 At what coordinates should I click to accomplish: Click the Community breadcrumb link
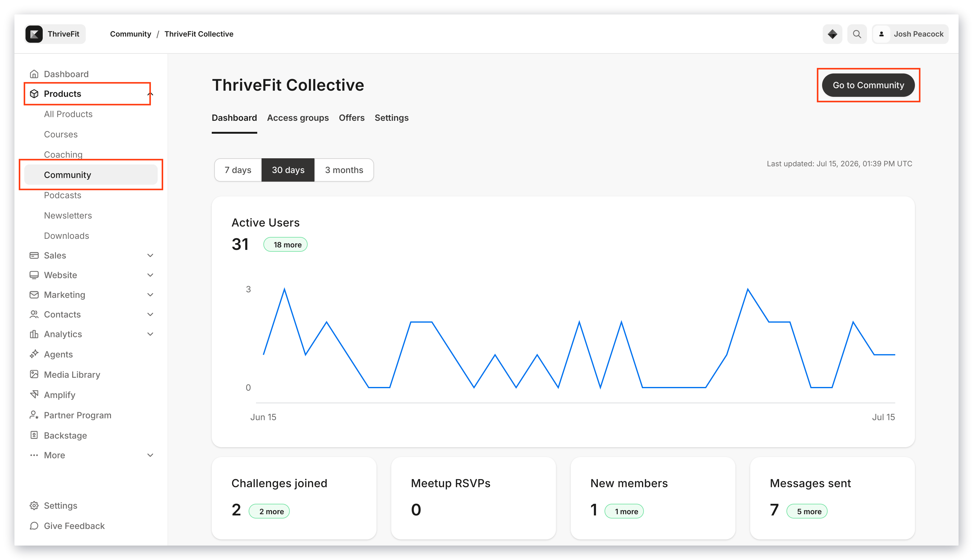(130, 34)
